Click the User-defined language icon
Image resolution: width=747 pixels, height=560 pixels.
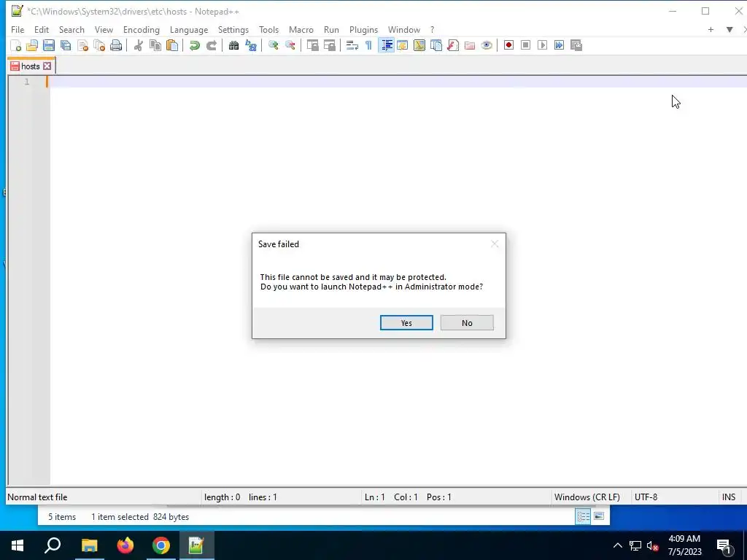point(403,45)
